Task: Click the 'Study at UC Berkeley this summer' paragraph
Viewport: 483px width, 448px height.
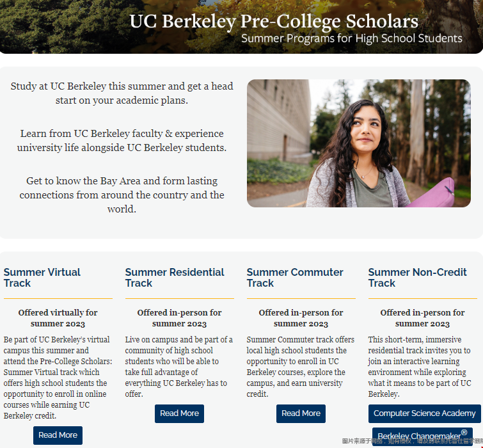Action: pyautogui.click(x=122, y=93)
